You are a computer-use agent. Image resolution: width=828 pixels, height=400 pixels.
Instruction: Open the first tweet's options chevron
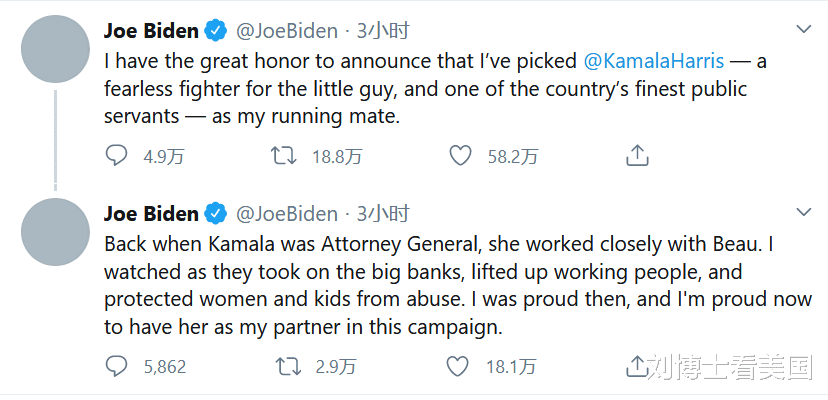point(802,31)
